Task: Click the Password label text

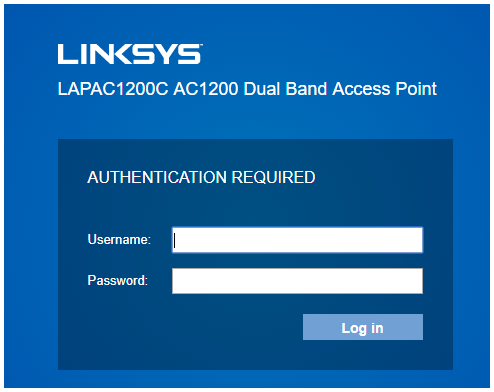Action: (x=117, y=280)
